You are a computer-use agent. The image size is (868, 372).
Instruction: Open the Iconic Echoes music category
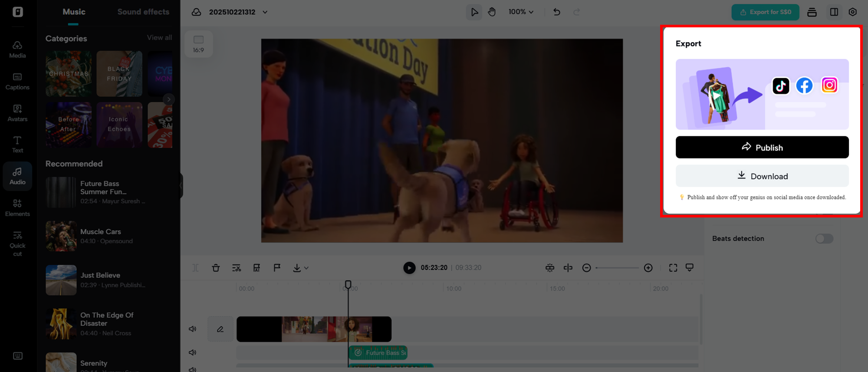click(119, 125)
